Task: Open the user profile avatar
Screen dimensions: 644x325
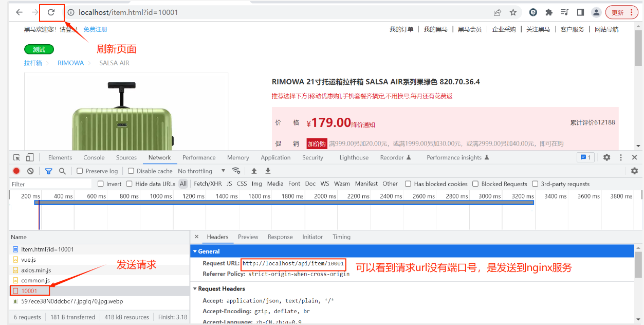Action: coord(596,12)
